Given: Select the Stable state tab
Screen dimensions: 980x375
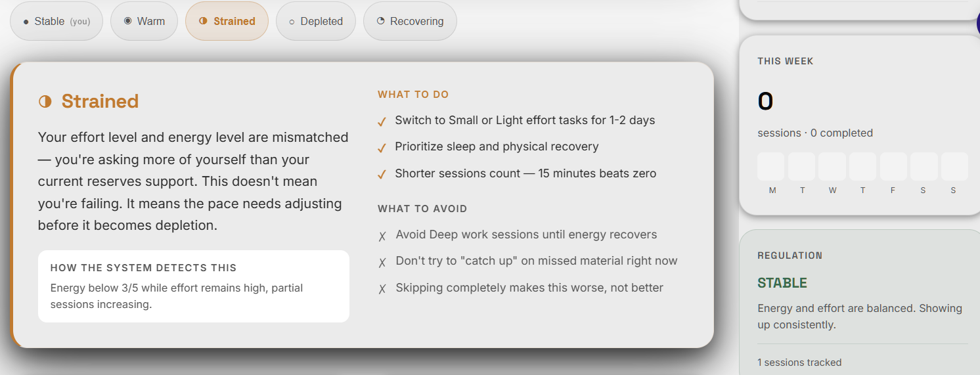Looking at the screenshot, I should [x=56, y=21].
